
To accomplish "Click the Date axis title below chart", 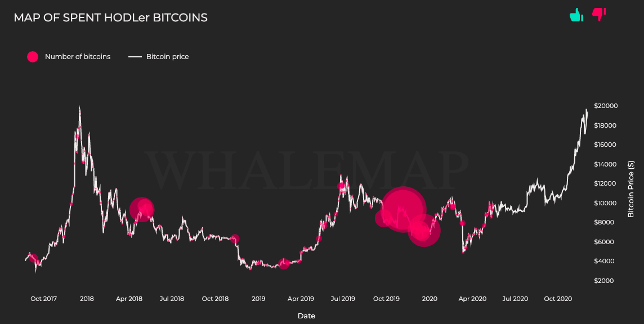I will [306, 316].
